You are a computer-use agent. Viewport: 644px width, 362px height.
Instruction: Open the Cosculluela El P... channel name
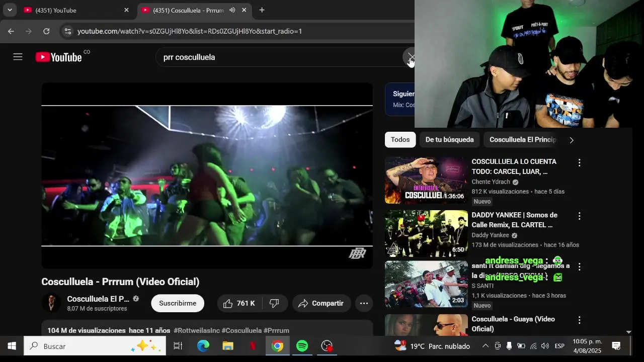pos(98,299)
